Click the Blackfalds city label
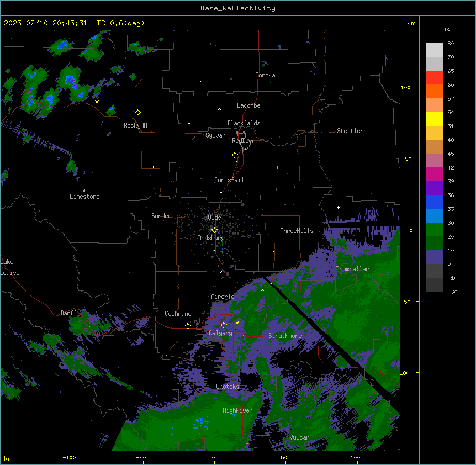The height and width of the screenshot is (465, 476). 244,123
